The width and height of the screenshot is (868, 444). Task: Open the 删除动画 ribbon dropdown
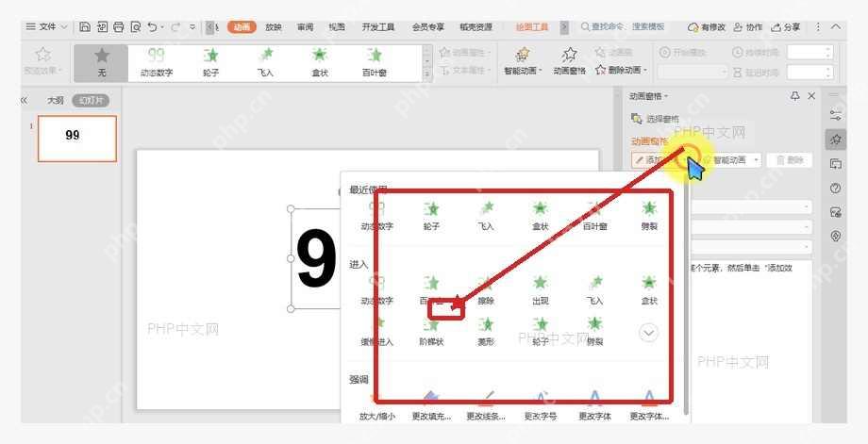click(x=621, y=70)
